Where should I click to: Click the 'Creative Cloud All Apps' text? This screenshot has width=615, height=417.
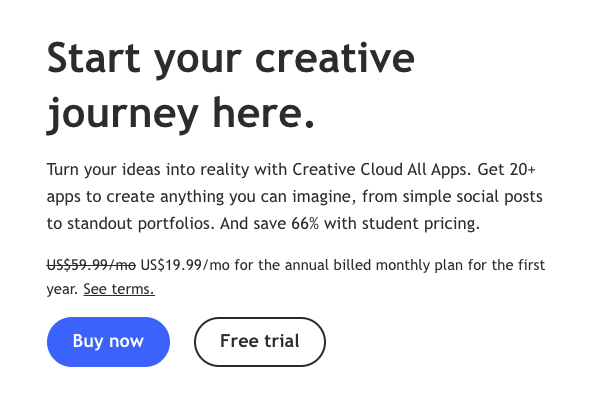pyautogui.click(x=381, y=170)
